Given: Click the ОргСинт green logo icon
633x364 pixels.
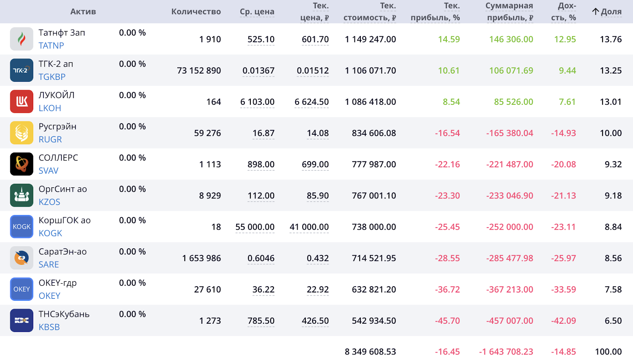Looking at the screenshot, I should coord(21,195).
